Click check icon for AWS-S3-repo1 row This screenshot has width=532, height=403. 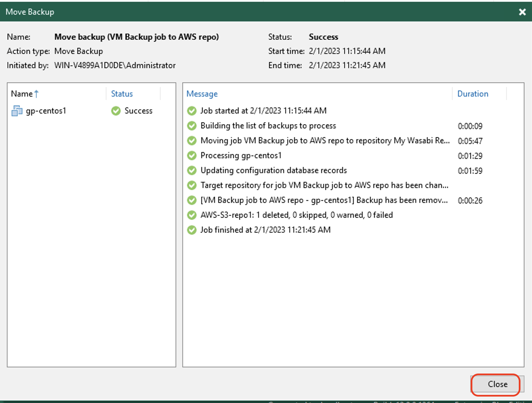coord(192,215)
